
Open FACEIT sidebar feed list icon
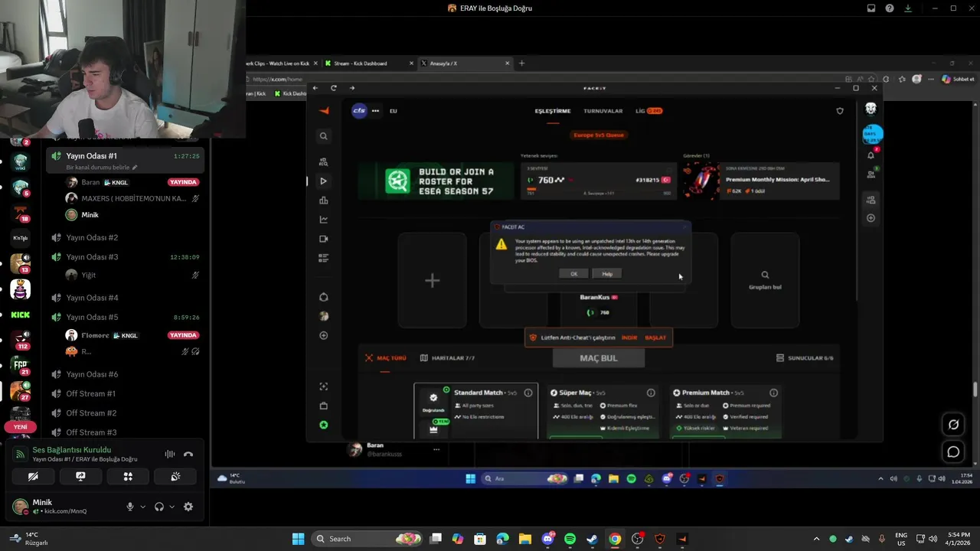324,258
